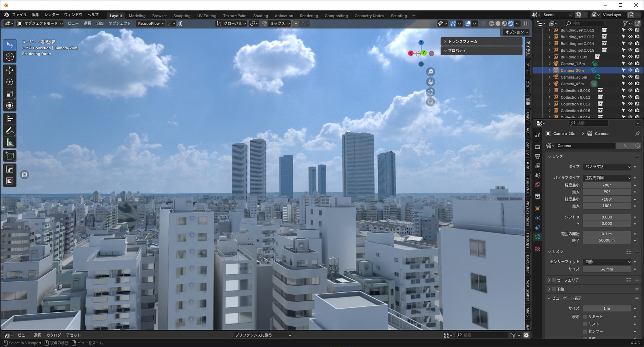
Task: Disable Camera_45m in renders
Action: tap(637, 84)
